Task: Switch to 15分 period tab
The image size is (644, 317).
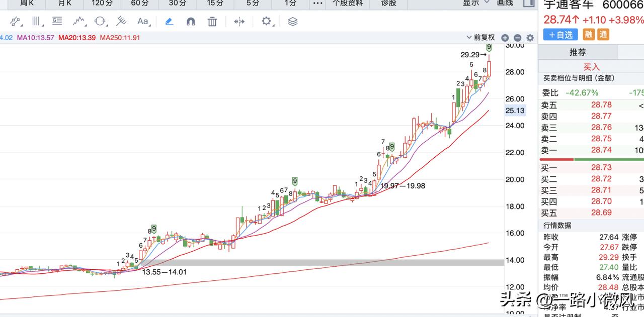Action: point(215,3)
